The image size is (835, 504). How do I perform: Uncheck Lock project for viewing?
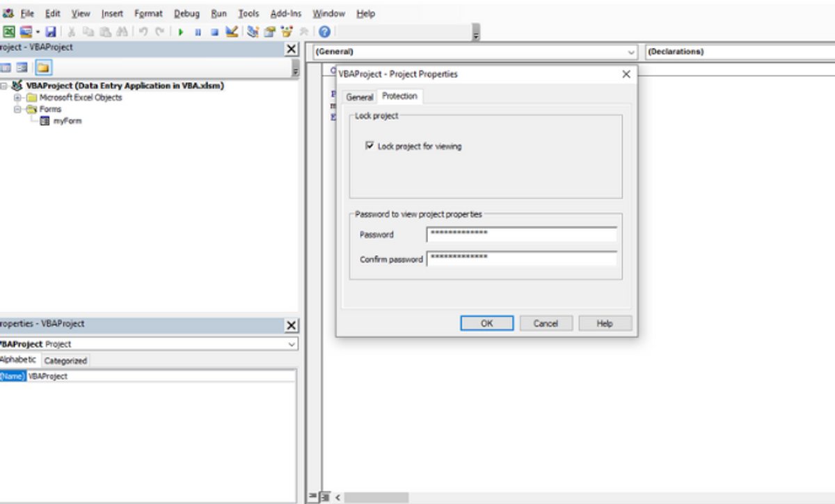[369, 146]
